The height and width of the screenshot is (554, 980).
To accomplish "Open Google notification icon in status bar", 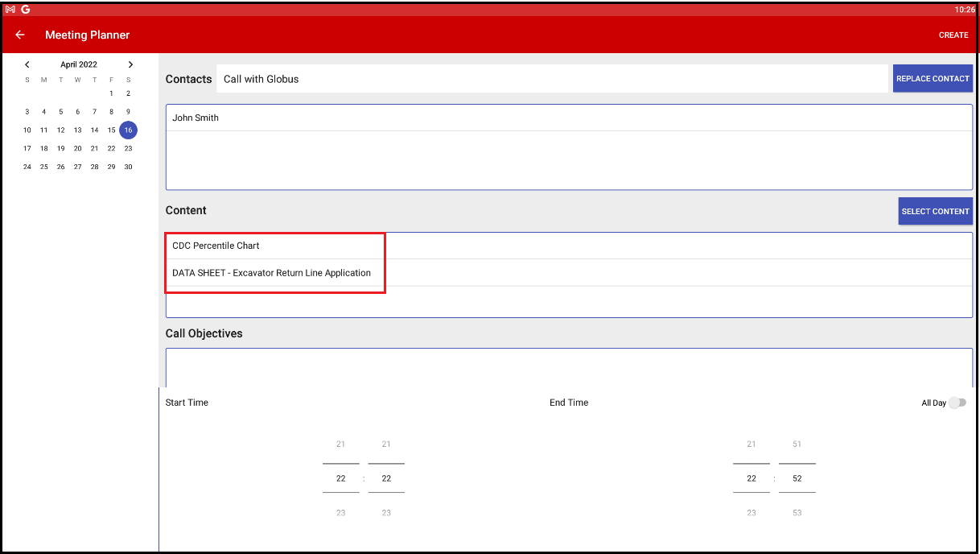I will point(26,9).
